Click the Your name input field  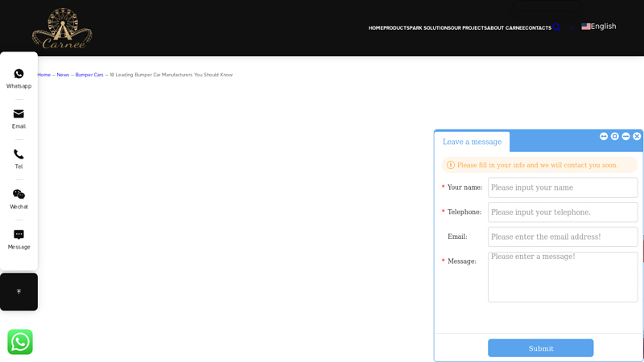pos(562,187)
